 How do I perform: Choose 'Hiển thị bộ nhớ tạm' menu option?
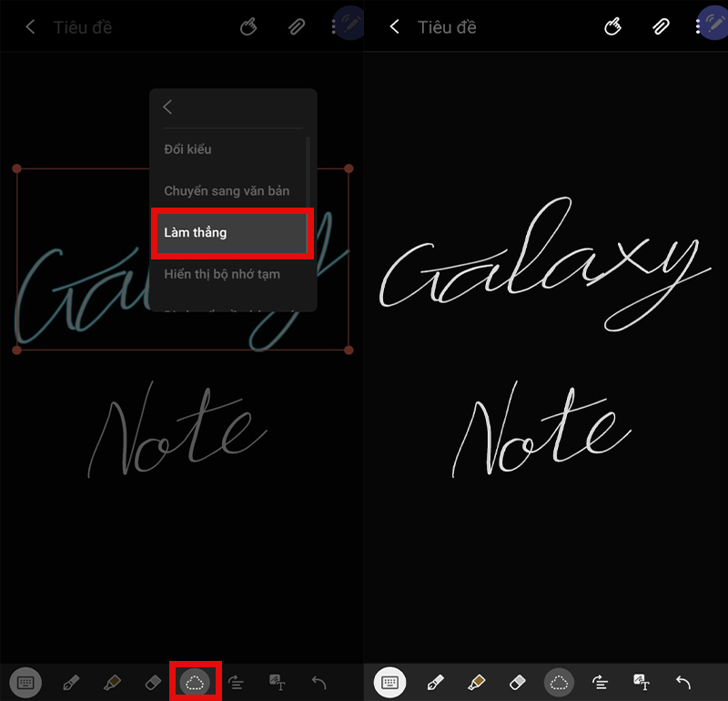point(232,274)
